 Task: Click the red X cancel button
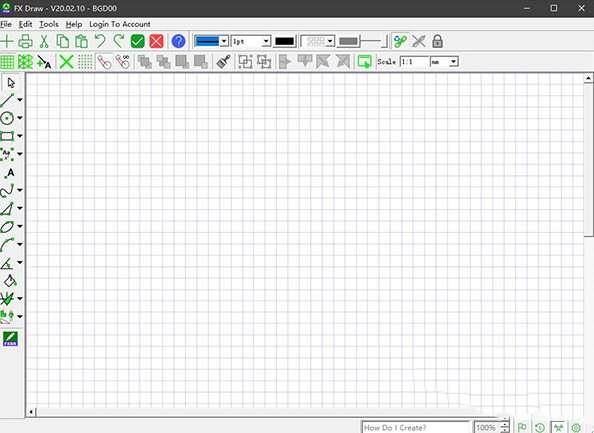coord(156,41)
